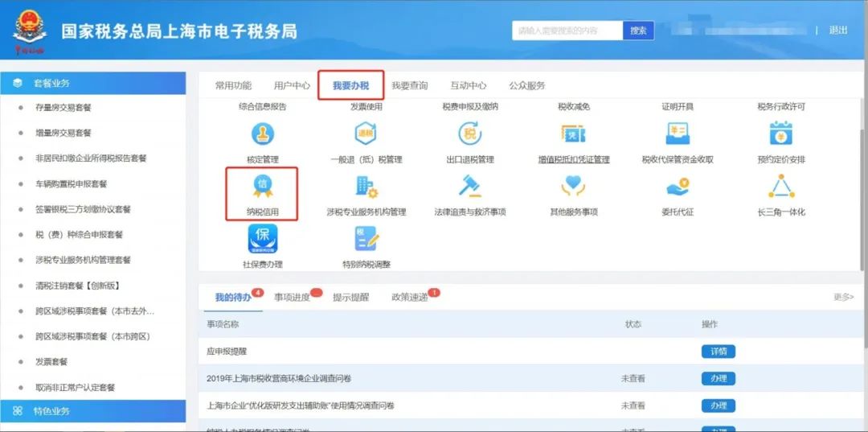Click 详情 for 应申报提醒

pos(718,351)
